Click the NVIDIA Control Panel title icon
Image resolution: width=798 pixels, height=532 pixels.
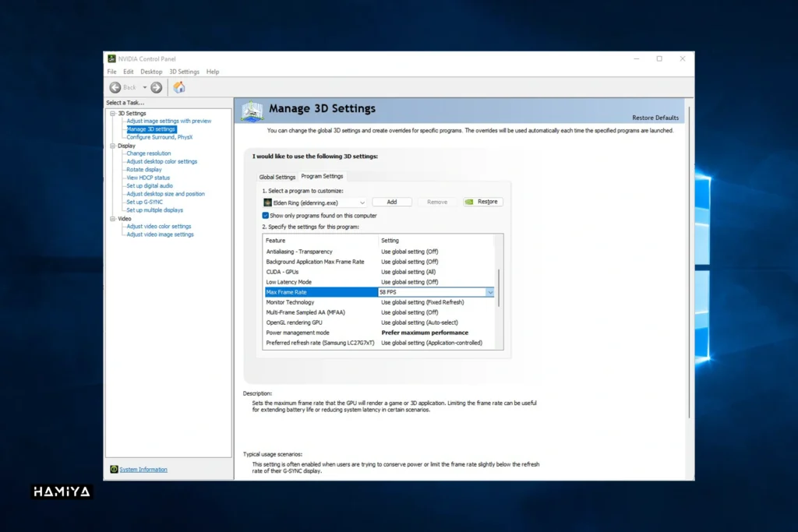[111, 58]
